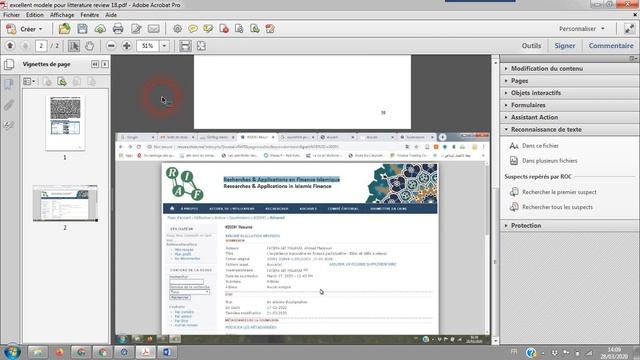Open the zoom percentage dropdown arrow
Viewport: 640px width, 360px height.
[x=164, y=46]
